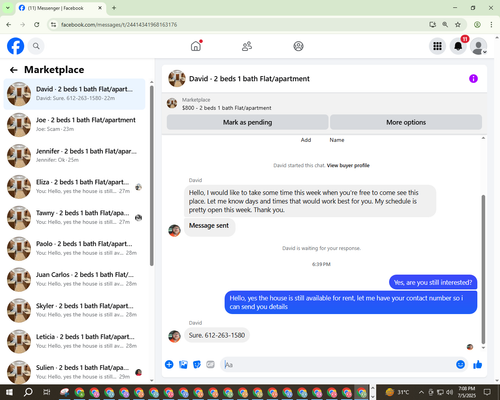Screen dimensions: 500x400
Task: Click David's avatar beside phone message
Action: tap(174, 336)
